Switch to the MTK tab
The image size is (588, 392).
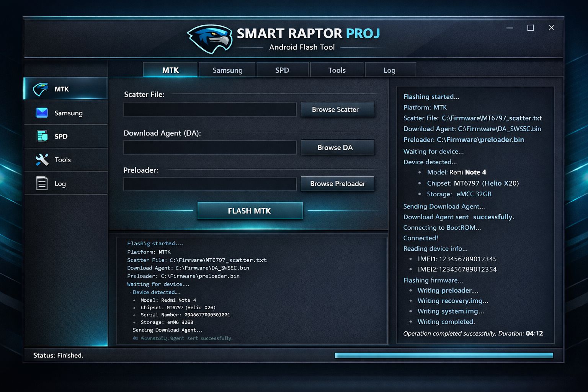170,70
